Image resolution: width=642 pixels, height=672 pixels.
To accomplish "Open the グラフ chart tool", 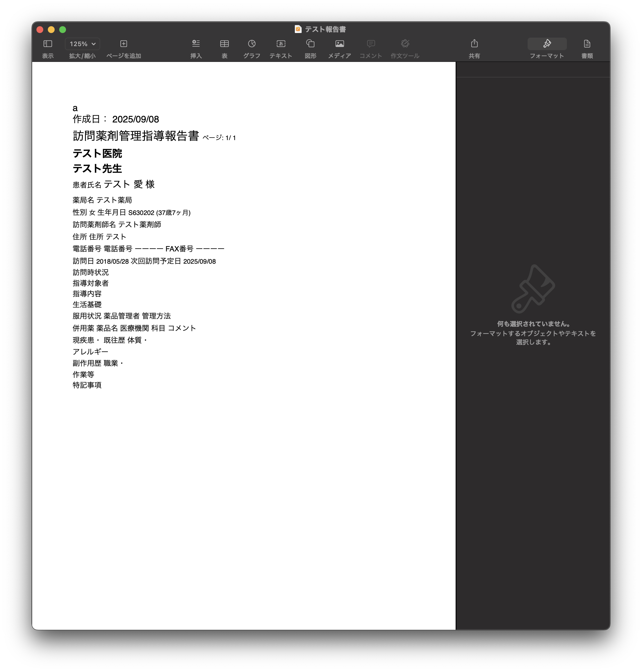I will (x=252, y=48).
